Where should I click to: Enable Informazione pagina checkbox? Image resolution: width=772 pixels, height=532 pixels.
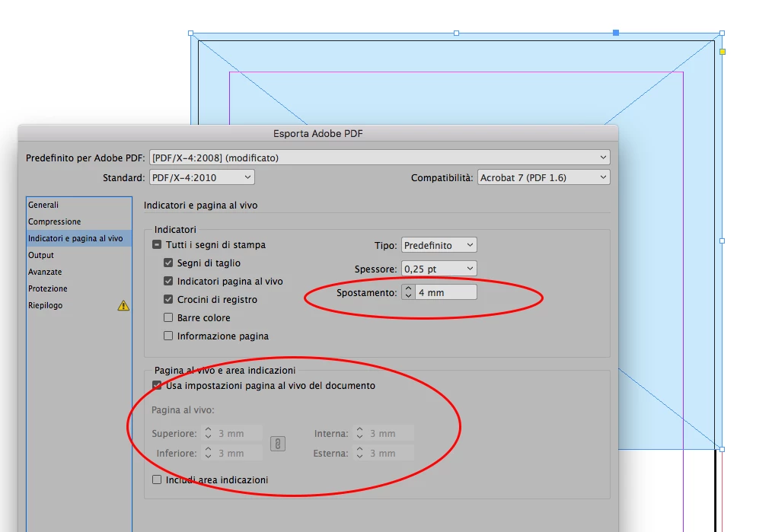click(x=168, y=336)
